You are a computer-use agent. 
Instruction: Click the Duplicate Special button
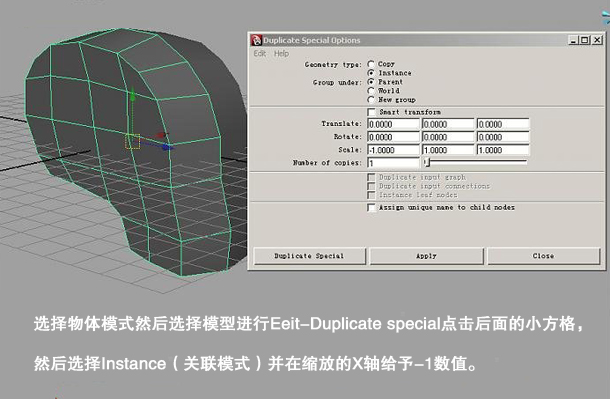click(x=309, y=256)
